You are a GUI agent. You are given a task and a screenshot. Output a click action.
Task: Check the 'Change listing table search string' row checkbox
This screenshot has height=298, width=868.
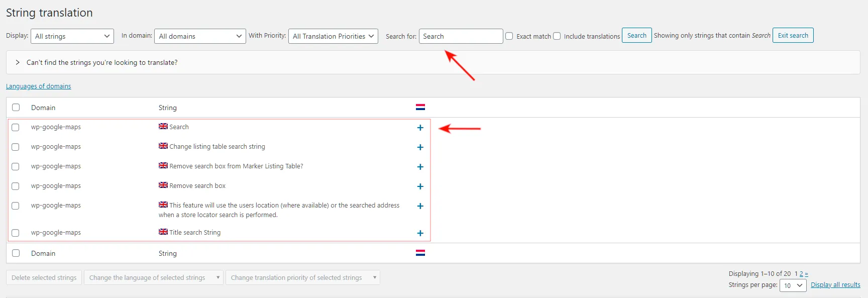pyautogui.click(x=16, y=147)
